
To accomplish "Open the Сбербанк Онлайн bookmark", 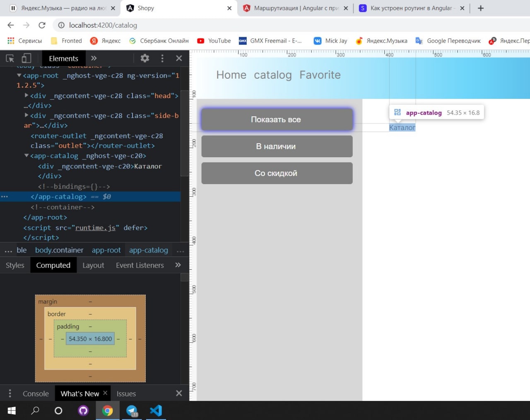I will pyautogui.click(x=159, y=41).
